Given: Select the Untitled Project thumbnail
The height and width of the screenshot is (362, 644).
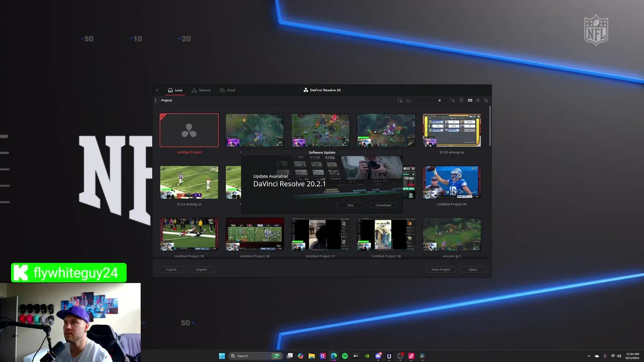Looking at the screenshot, I should tap(189, 130).
